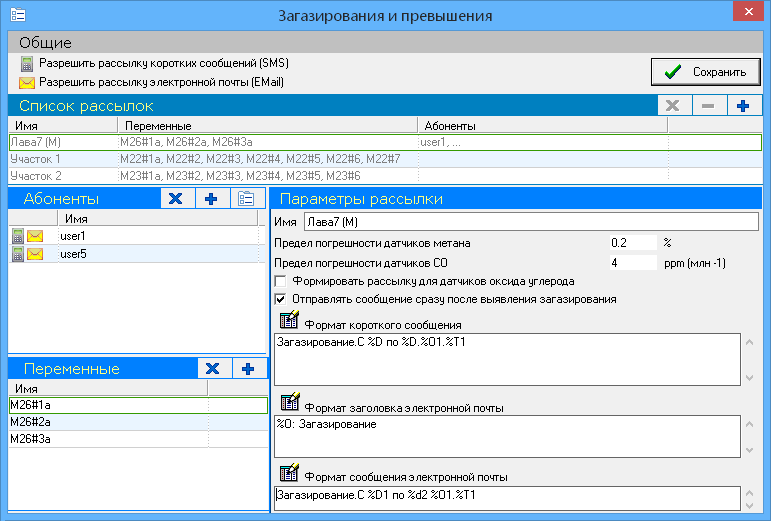
Task: Close the Загазирования и превышения window
Action: [x=748, y=11]
